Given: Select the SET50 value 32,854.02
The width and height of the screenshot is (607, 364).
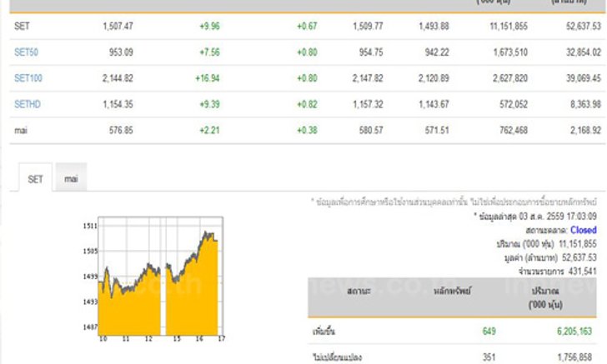Looking at the screenshot, I should point(584,52).
